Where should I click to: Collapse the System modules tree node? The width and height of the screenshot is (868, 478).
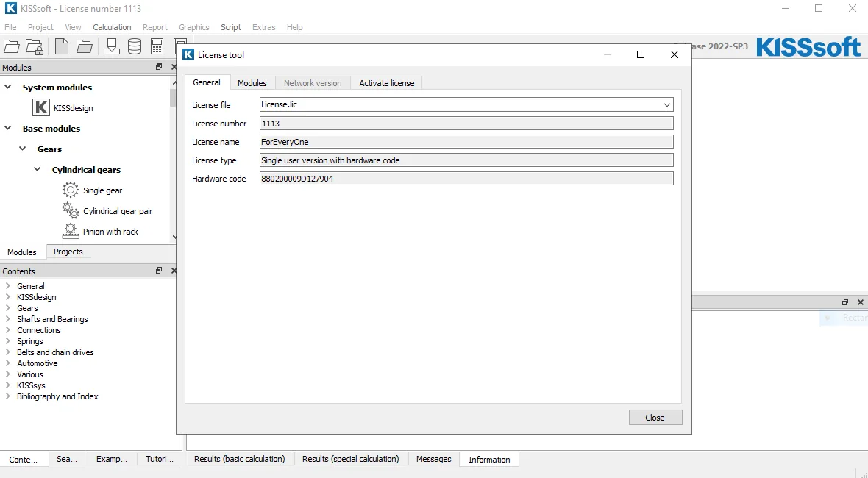tap(8, 87)
